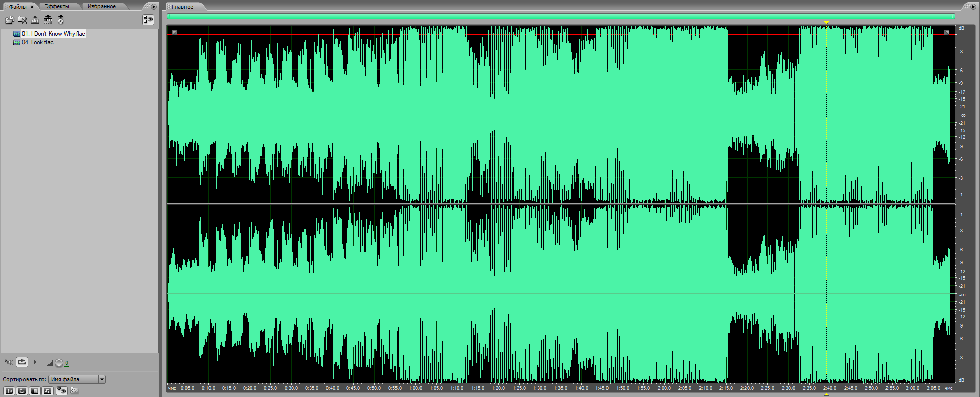Click the Close Files icon
980x397 pixels.
pos(22,20)
